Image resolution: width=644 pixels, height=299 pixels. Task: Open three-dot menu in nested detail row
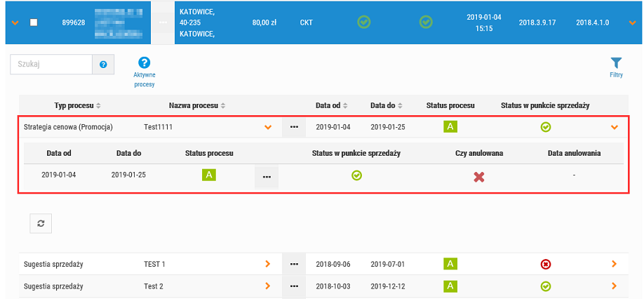point(267,176)
